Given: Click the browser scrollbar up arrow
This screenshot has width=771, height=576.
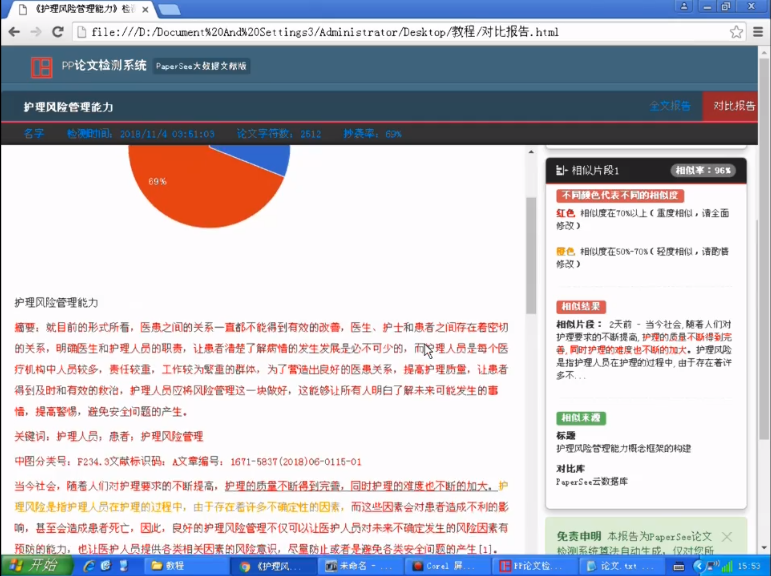Looking at the screenshot, I should coord(764,53).
